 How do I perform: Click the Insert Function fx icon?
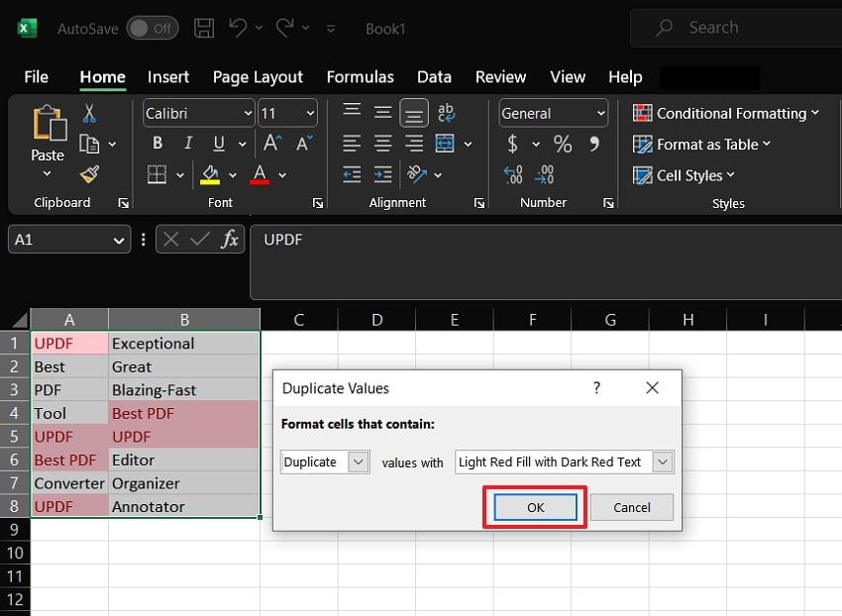[x=231, y=239]
